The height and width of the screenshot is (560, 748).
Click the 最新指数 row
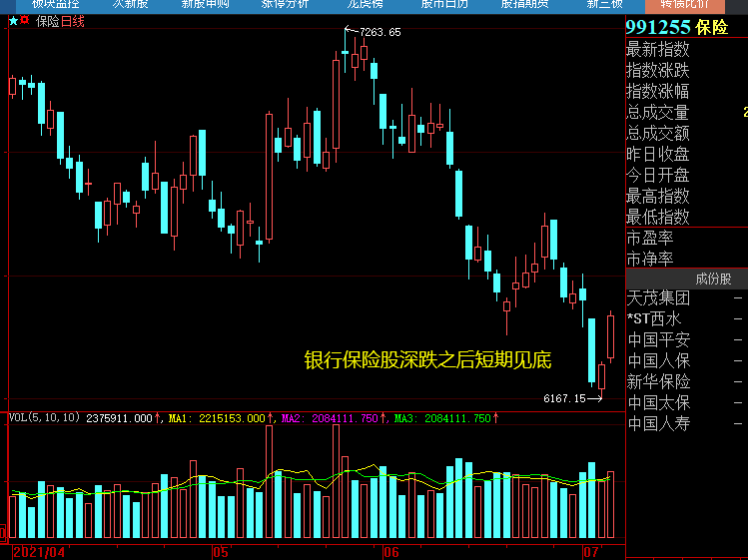pyautogui.click(x=686, y=50)
